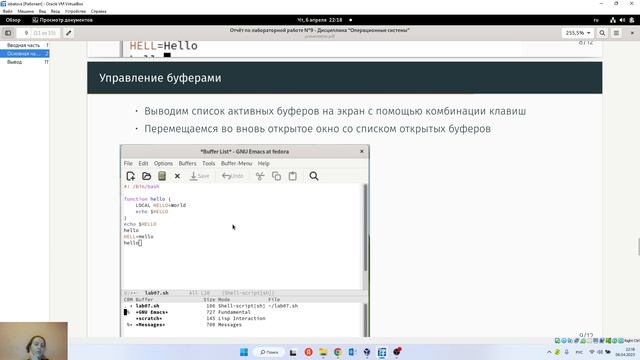Click 'Buffer-Menu' in the Emacs screenshot
640x360 pixels.
point(237,163)
